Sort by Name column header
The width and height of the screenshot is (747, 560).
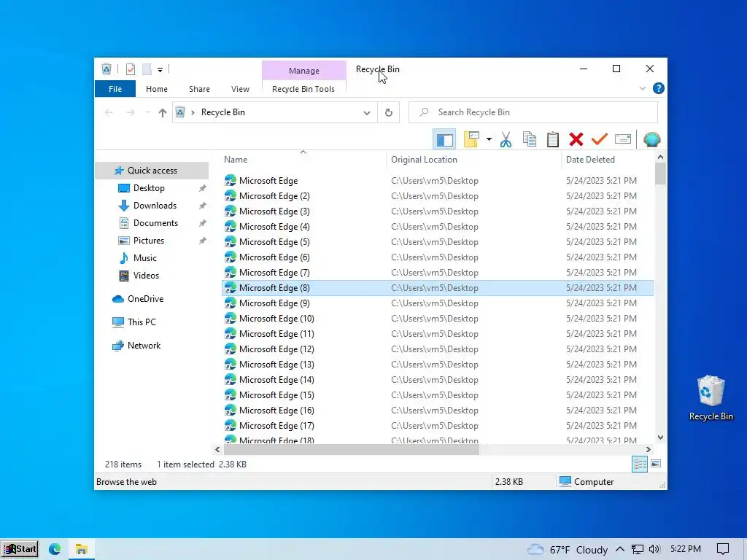click(236, 160)
